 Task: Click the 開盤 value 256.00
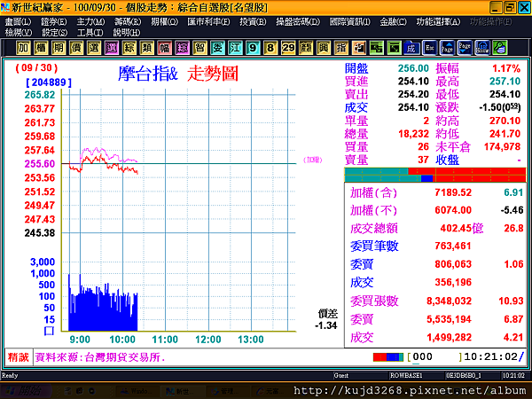(413, 68)
